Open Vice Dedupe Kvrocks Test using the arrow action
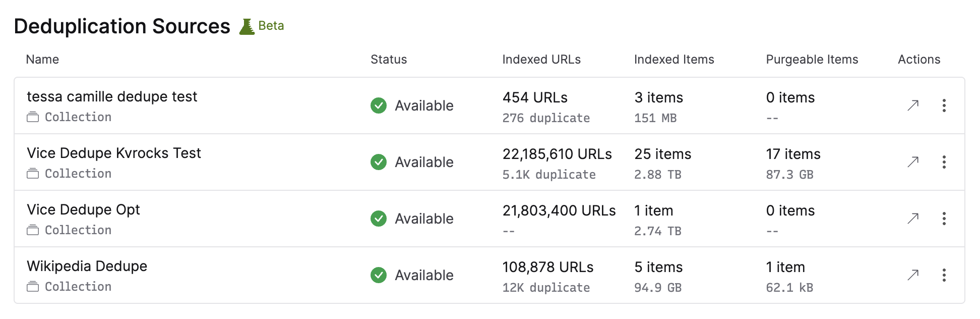Screen dimensions: 980x319 pos(912,162)
